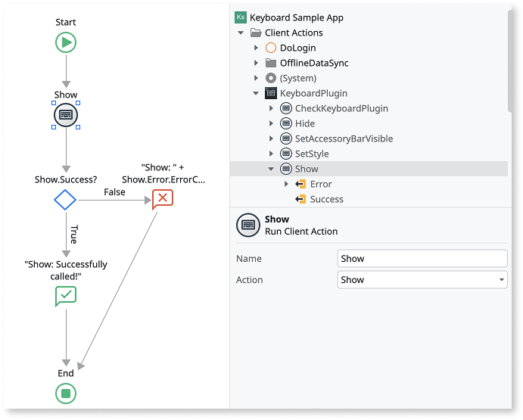Select (System) in the tree

pos(298,78)
